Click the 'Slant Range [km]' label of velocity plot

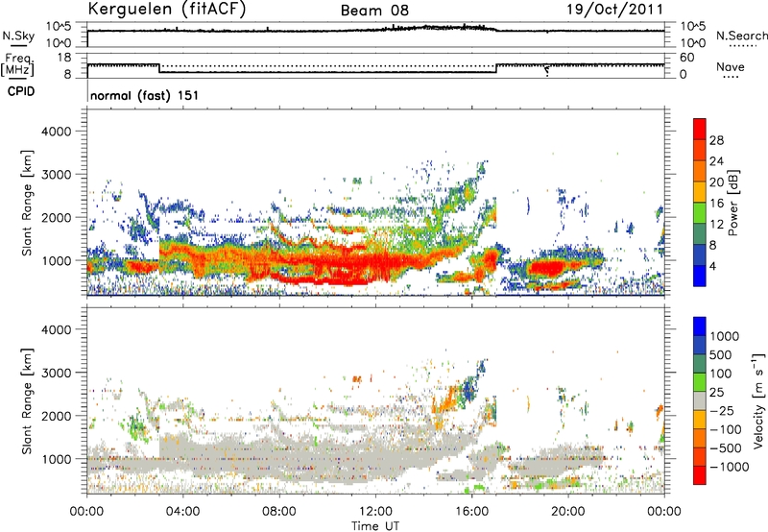[x=27, y=400]
